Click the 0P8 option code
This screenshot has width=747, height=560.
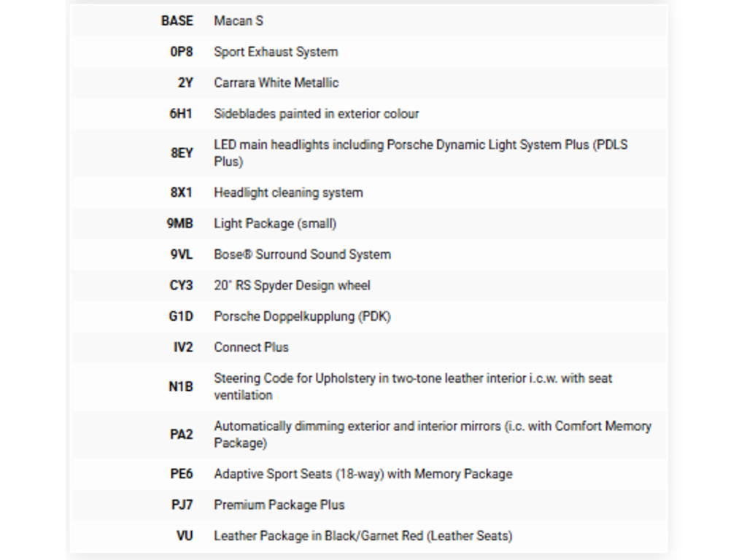click(x=182, y=52)
